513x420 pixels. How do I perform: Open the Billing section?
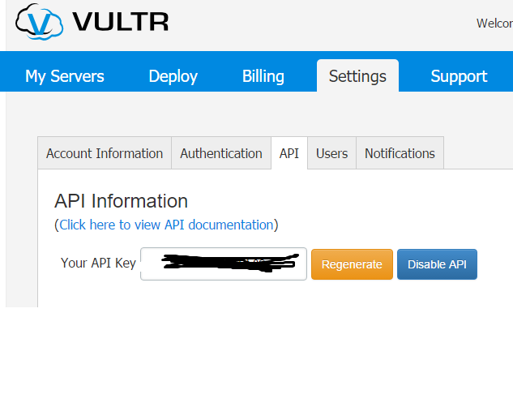point(263,76)
